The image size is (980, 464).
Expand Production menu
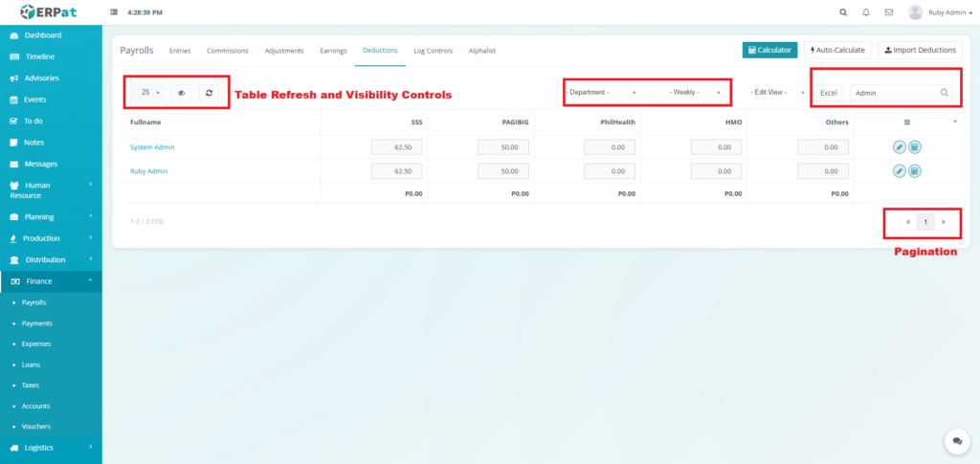click(x=51, y=238)
